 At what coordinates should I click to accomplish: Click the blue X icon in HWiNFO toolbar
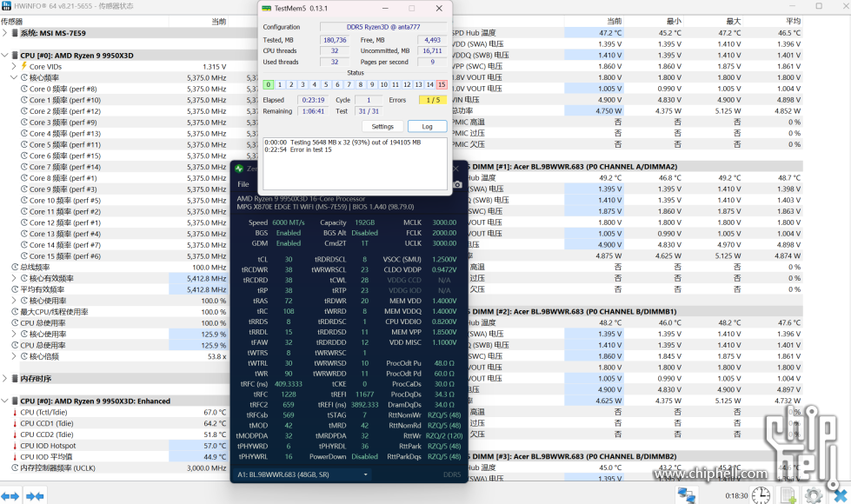click(841, 495)
